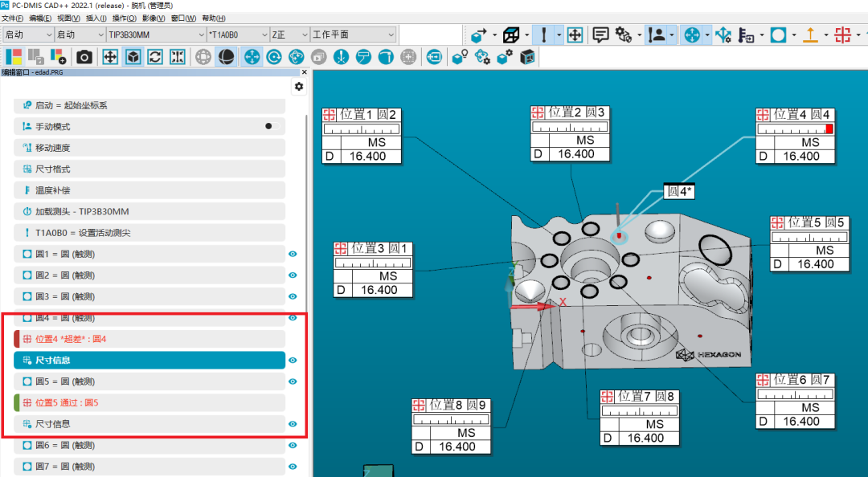Open the TIP3B30MM probe dropdown
Viewport: 868px width, 477px height.
[x=157, y=35]
